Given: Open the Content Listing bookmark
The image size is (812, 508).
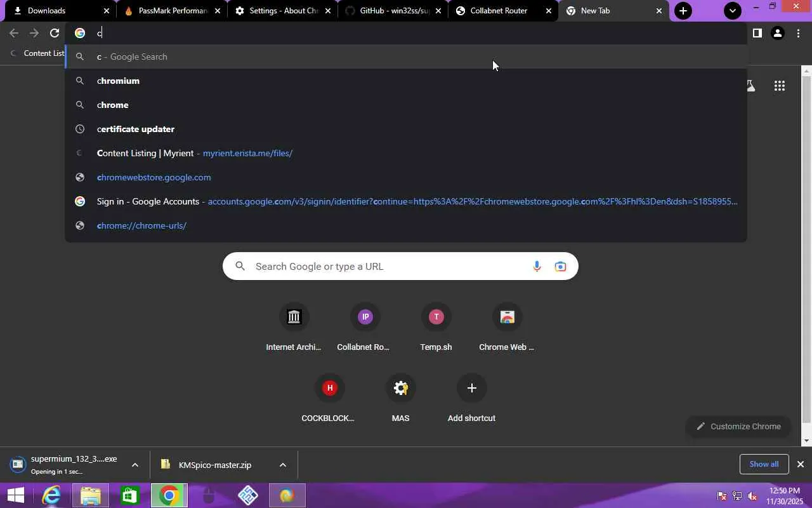Looking at the screenshot, I should coord(37,53).
